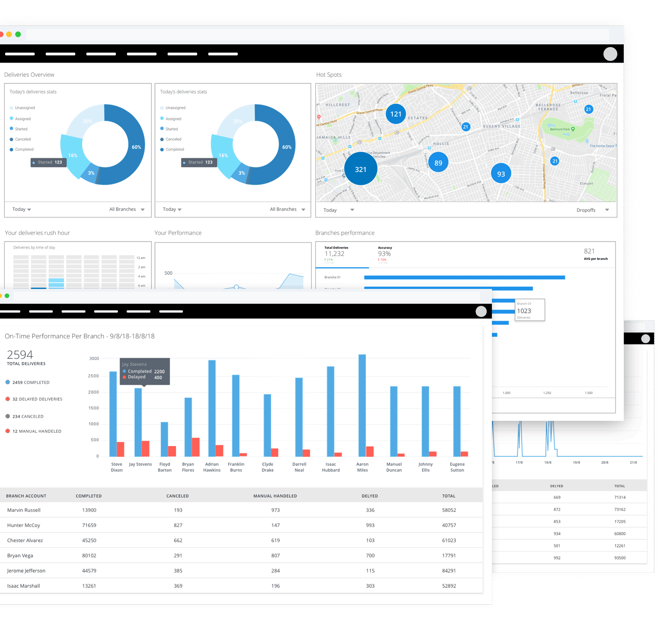Select the Chester Alvarez table row
This screenshot has height=630, width=672.
click(x=241, y=540)
